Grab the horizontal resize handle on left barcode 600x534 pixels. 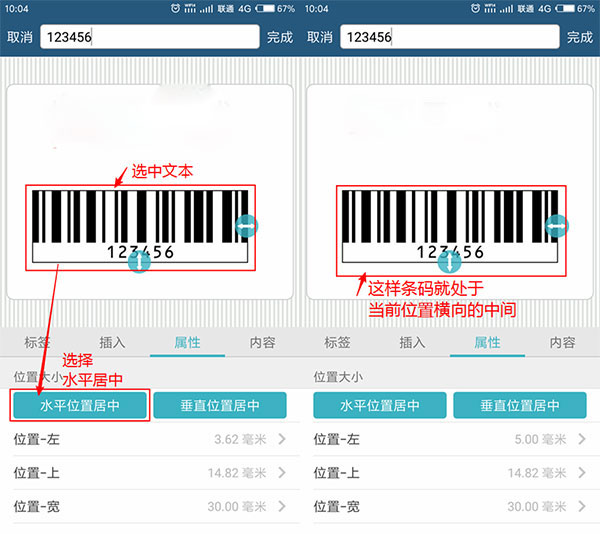pyautogui.click(x=246, y=226)
